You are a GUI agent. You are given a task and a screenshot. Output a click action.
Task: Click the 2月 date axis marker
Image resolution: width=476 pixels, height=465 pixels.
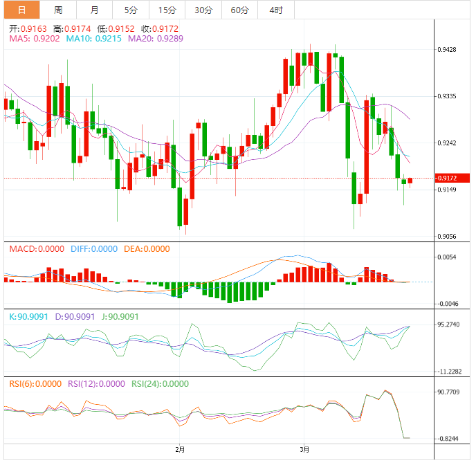[x=180, y=450]
